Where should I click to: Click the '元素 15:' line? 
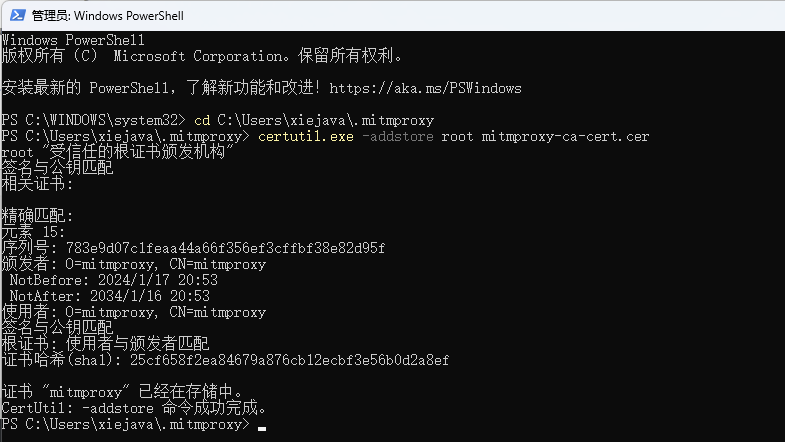[x=33, y=232]
